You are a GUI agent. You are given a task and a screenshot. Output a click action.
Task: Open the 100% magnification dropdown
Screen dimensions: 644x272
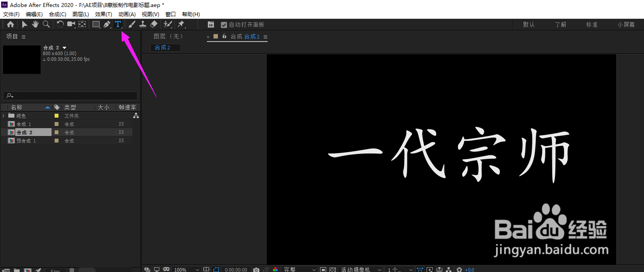[186, 269]
